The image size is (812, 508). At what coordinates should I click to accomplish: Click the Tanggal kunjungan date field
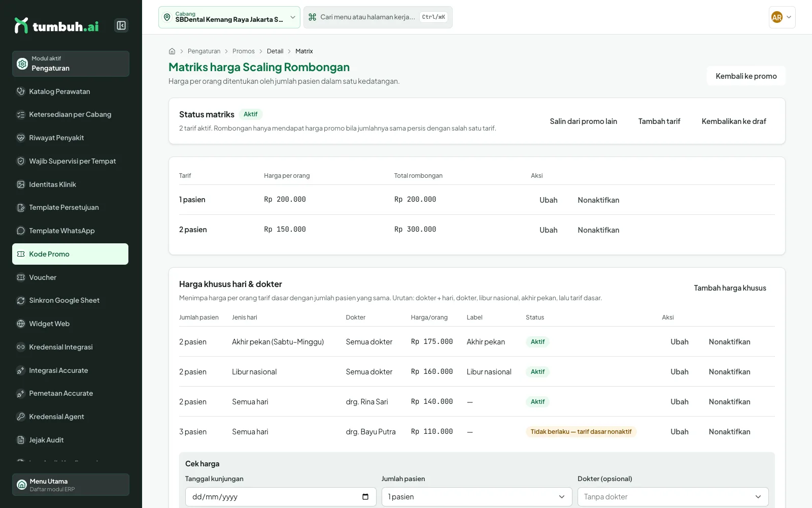pyautogui.click(x=281, y=497)
